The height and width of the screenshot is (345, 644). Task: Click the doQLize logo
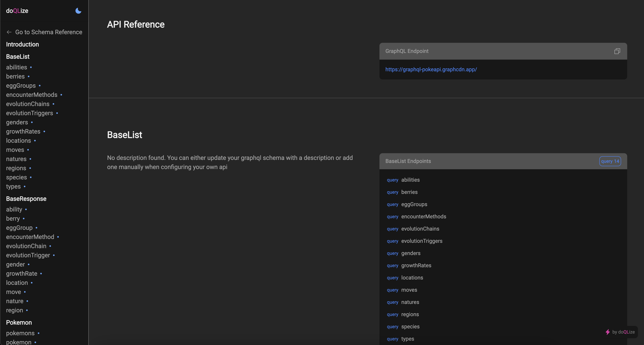(x=17, y=11)
